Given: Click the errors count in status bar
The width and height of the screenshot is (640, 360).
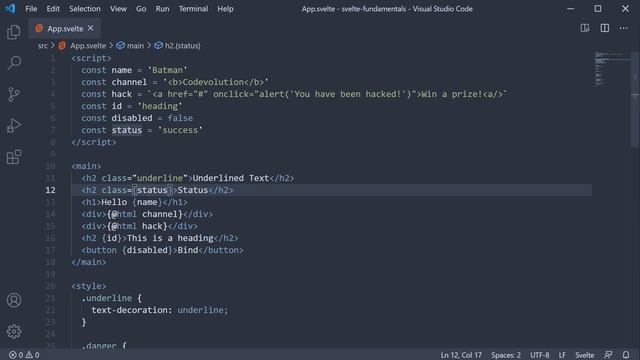Looking at the screenshot, I should 16,355.
